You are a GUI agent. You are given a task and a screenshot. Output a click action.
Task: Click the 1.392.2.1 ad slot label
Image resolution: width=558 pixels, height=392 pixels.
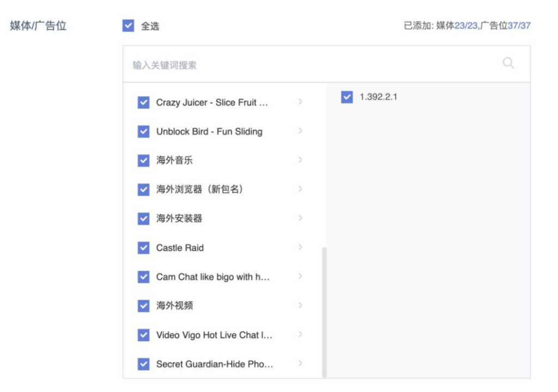pyautogui.click(x=378, y=97)
